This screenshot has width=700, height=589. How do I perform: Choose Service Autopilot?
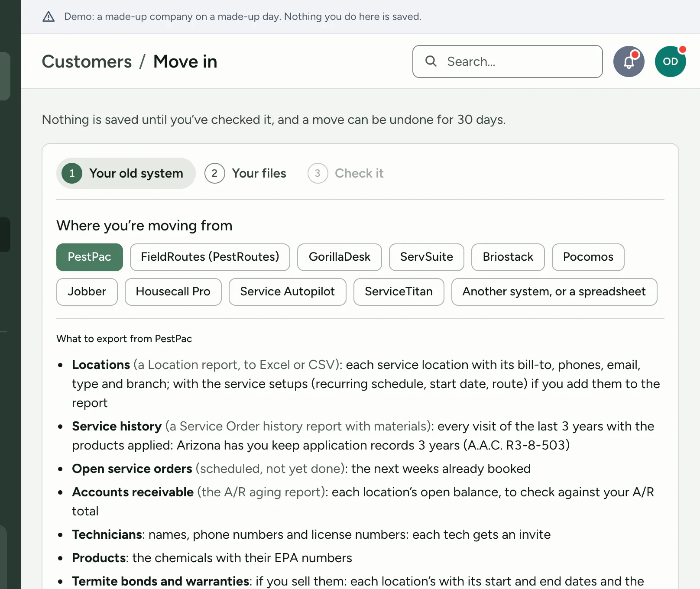coord(288,292)
